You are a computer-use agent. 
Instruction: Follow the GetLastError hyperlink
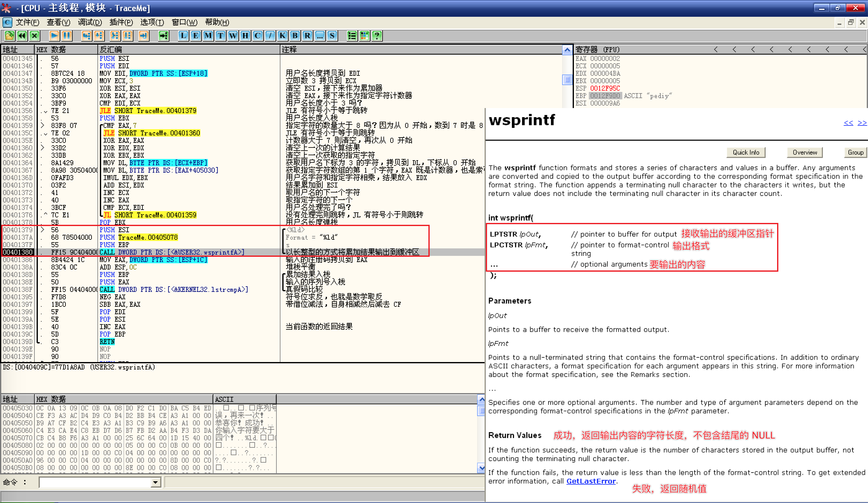(591, 481)
